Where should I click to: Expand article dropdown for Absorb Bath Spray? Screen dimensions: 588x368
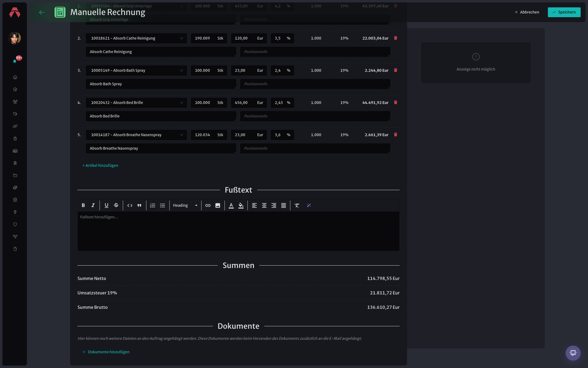click(x=182, y=71)
